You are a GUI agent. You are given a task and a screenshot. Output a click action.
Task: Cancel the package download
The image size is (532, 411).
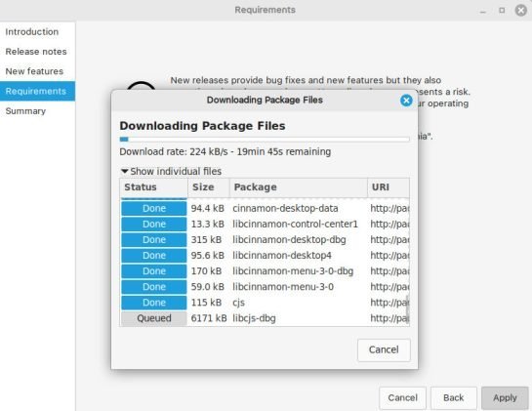coord(384,349)
